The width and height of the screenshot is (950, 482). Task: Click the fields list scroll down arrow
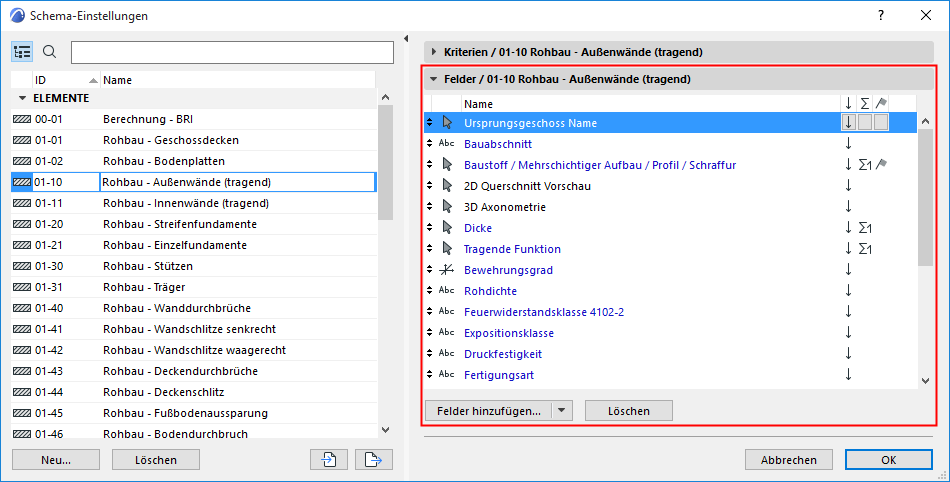pyautogui.click(x=925, y=381)
